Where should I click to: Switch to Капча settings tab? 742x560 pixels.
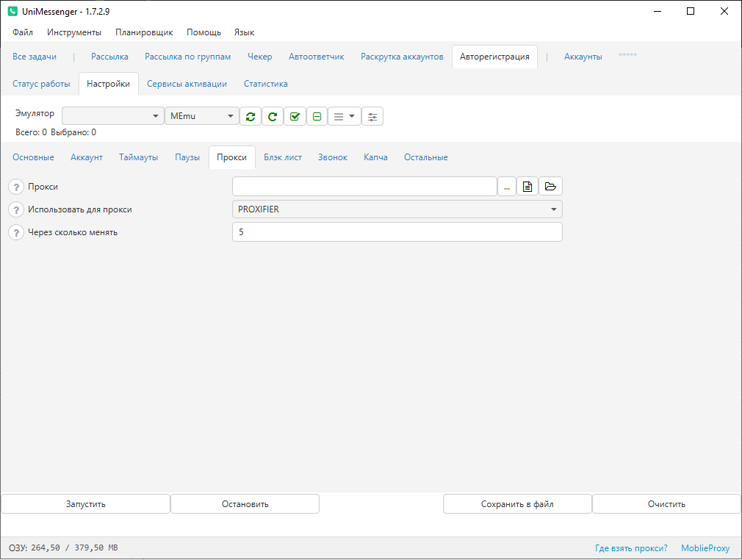click(x=375, y=157)
